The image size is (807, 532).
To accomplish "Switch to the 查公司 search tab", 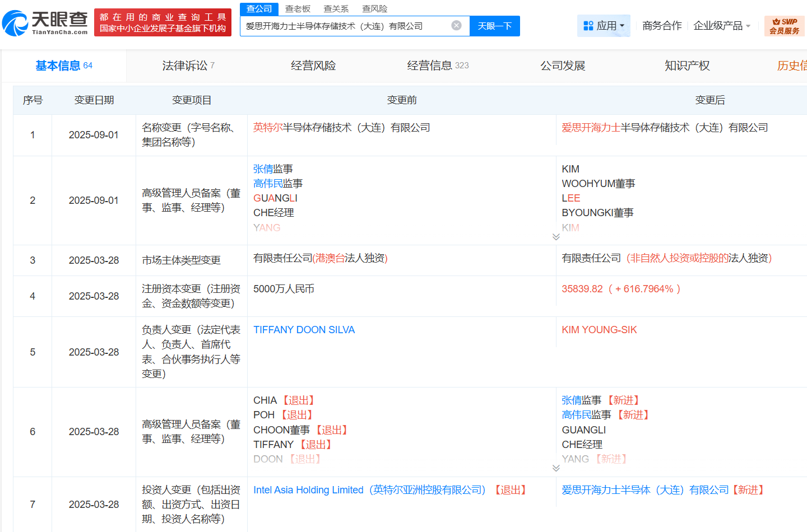I will click(x=259, y=8).
